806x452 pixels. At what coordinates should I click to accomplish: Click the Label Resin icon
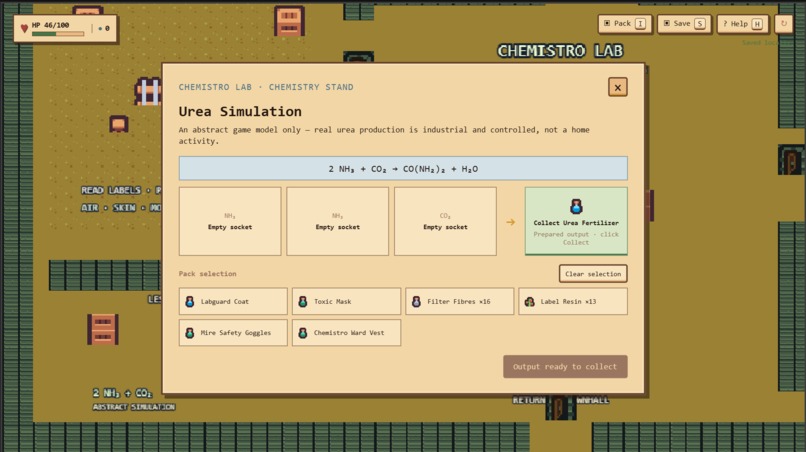tap(529, 301)
